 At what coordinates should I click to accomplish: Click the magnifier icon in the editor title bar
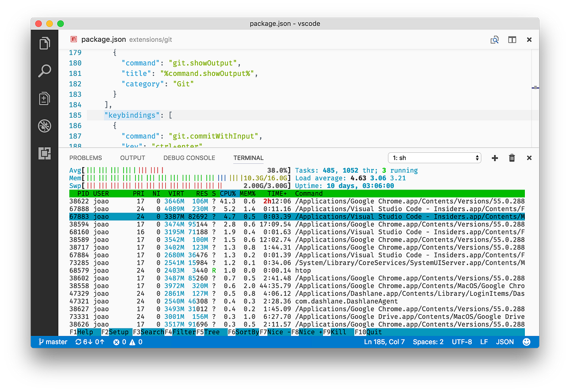pyautogui.click(x=494, y=40)
